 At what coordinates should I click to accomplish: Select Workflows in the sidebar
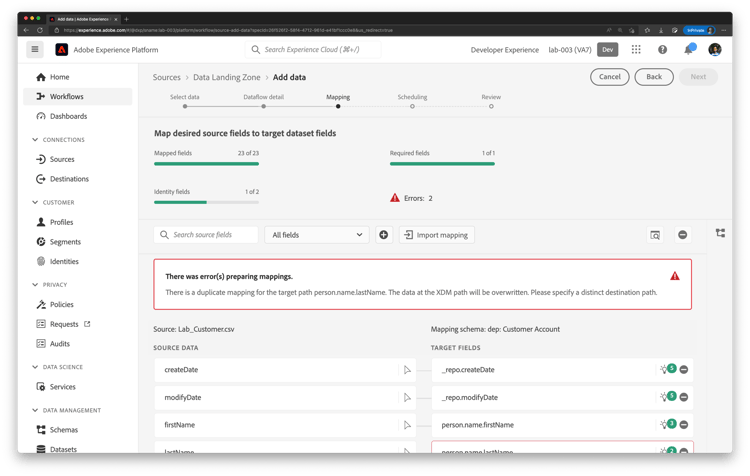[77, 97]
